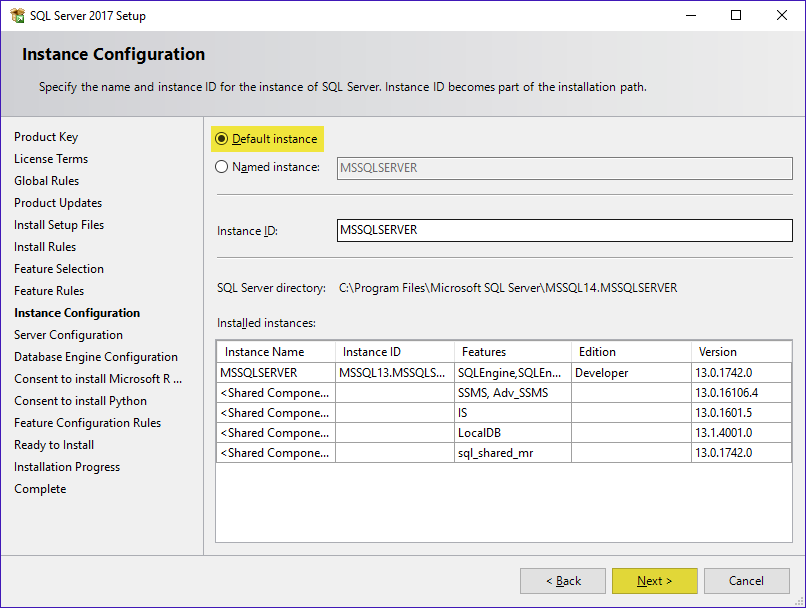
Task: Click the Version column header
Action: click(x=741, y=352)
